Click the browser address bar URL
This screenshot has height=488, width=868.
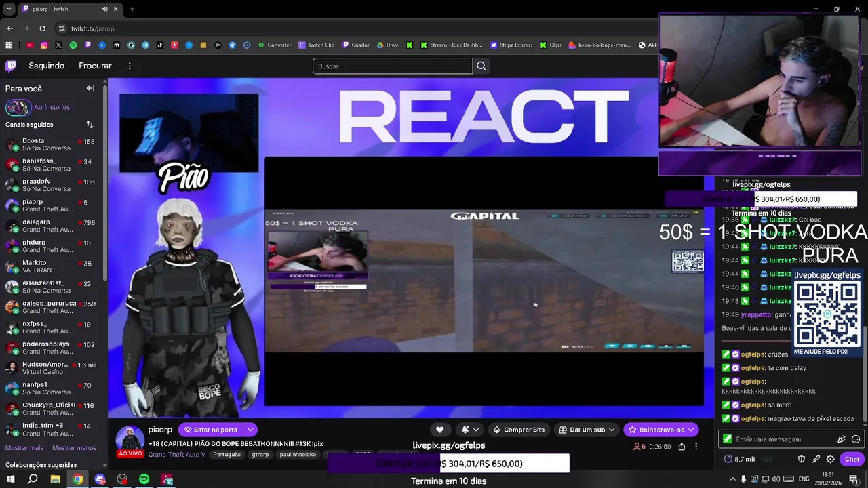point(93,28)
